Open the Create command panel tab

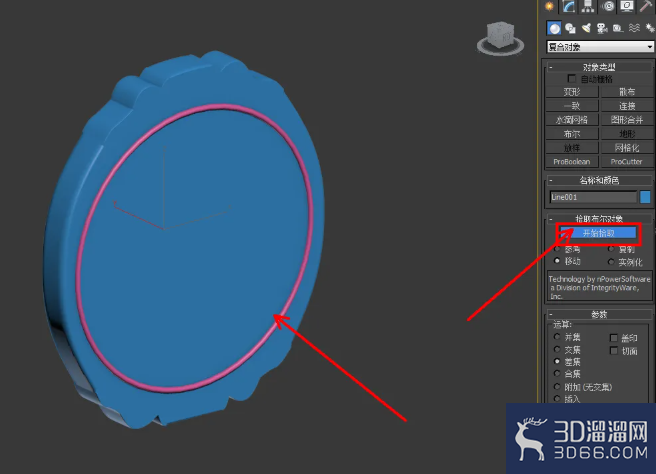(x=549, y=6)
